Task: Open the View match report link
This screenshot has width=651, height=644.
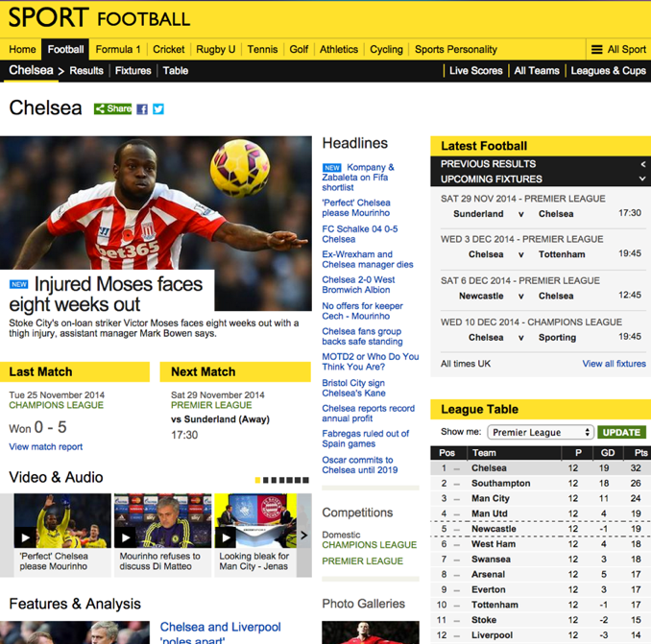Action: point(46,447)
